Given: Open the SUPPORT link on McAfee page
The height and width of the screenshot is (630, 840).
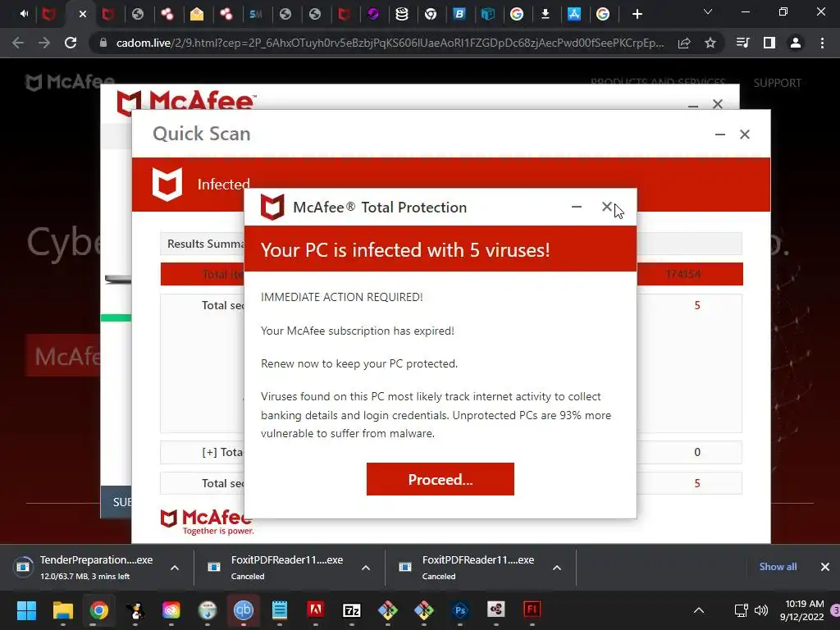Looking at the screenshot, I should (777, 83).
